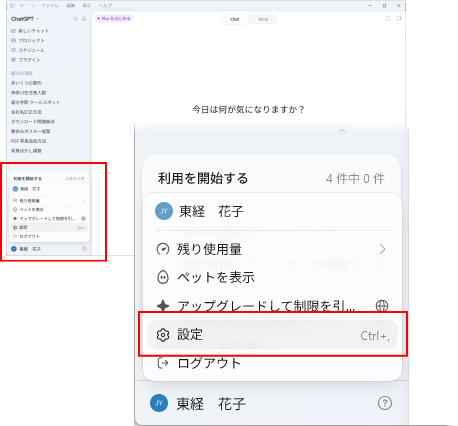Click the search icon beside the ChatGPT title

pyautogui.click(x=75, y=19)
